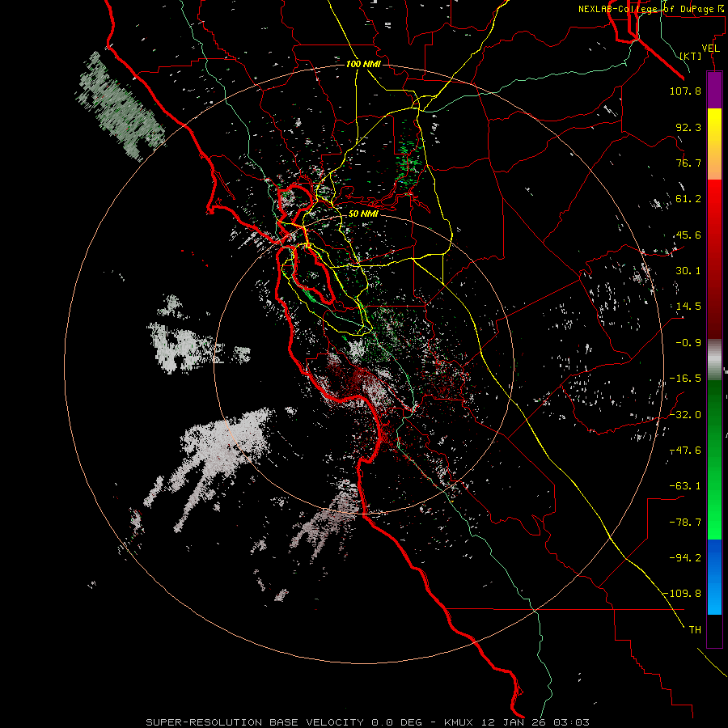The width and height of the screenshot is (728, 728).
Task: Click the -0.9 legend value
Action: 688,343
